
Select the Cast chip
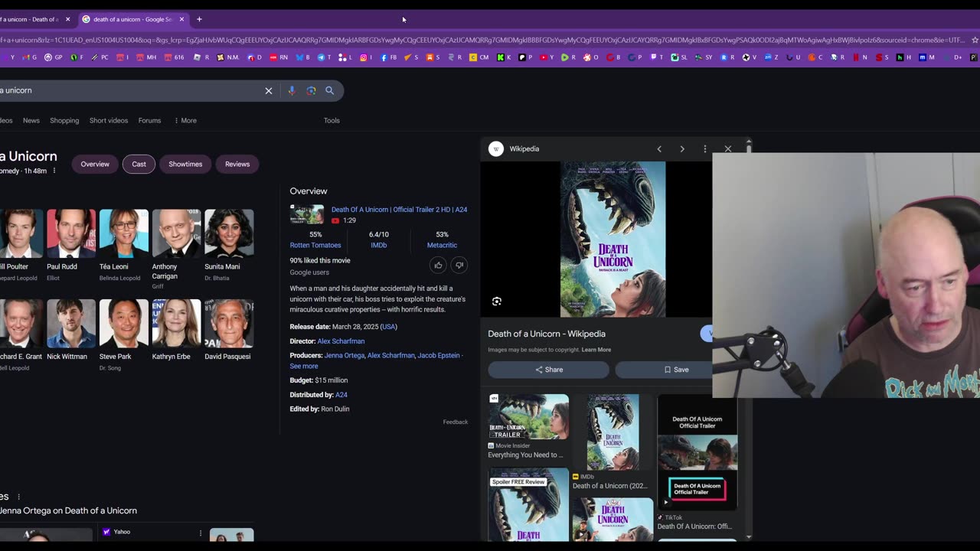point(139,164)
